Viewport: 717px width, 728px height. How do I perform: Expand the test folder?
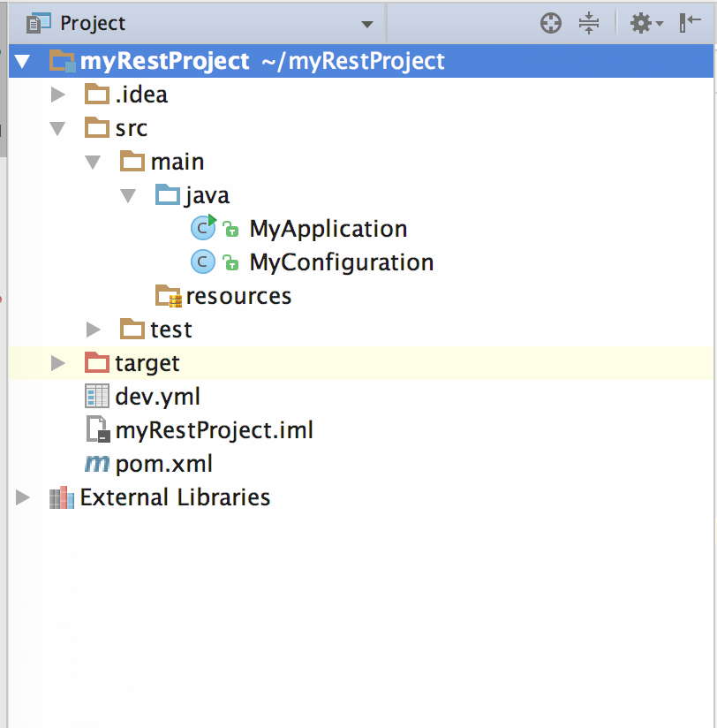coord(94,330)
